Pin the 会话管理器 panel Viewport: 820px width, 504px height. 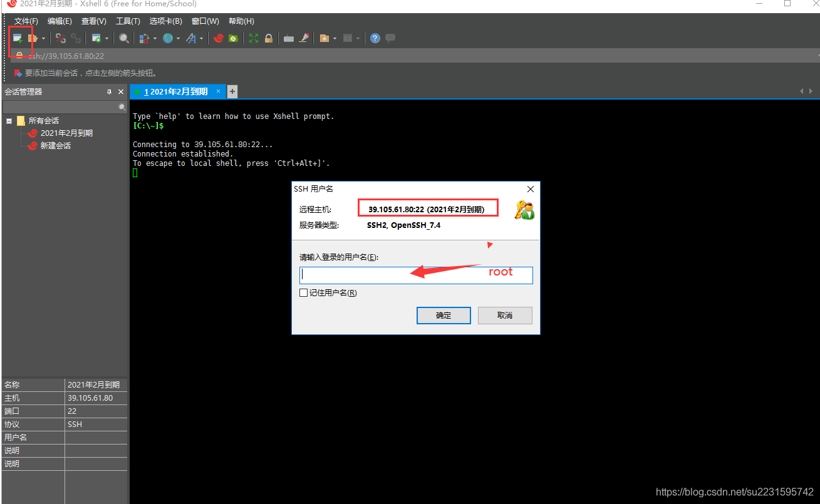click(x=109, y=92)
